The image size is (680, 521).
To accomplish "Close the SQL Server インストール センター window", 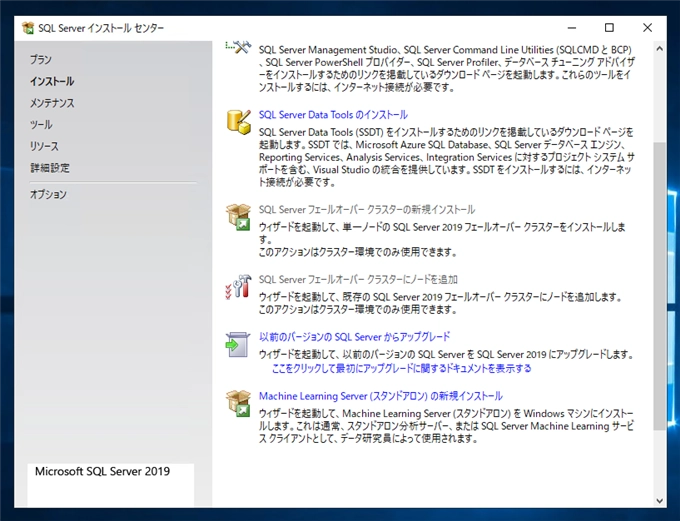I will (647, 28).
